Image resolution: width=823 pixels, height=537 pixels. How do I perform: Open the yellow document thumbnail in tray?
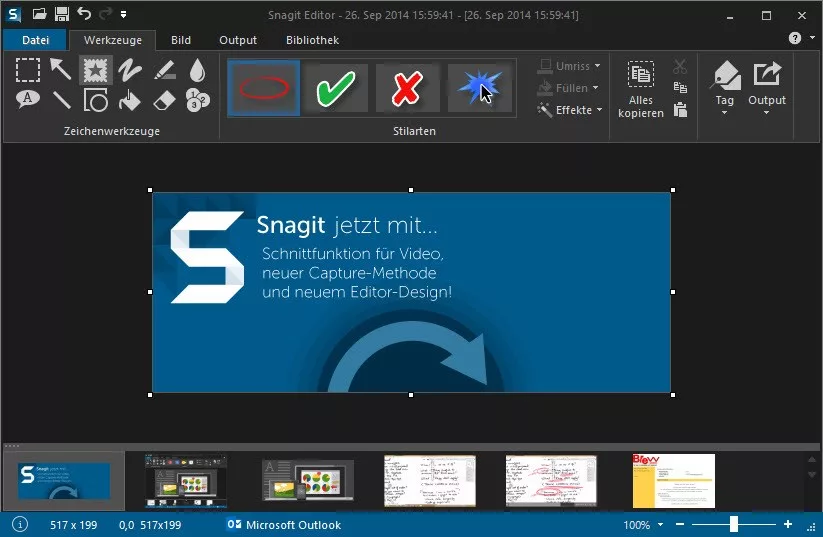pyautogui.click(x=673, y=480)
